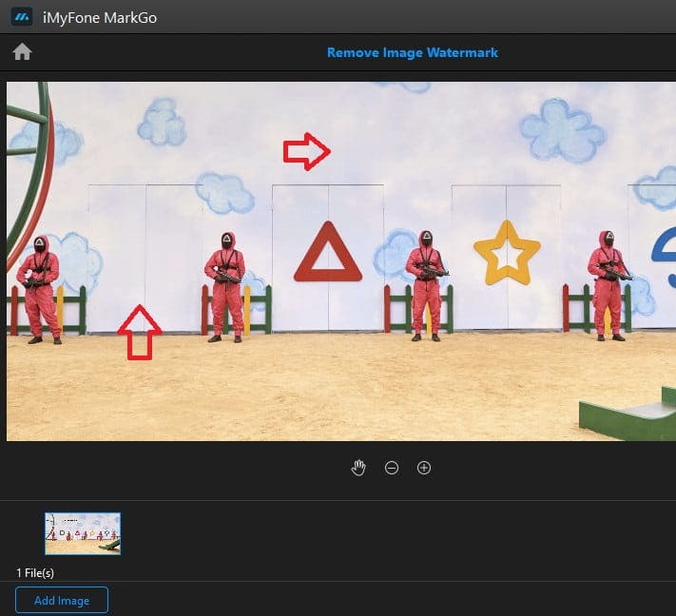The height and width of the screenshot is (616, 676).
Task: Click the Home icon
Action: 22,52
